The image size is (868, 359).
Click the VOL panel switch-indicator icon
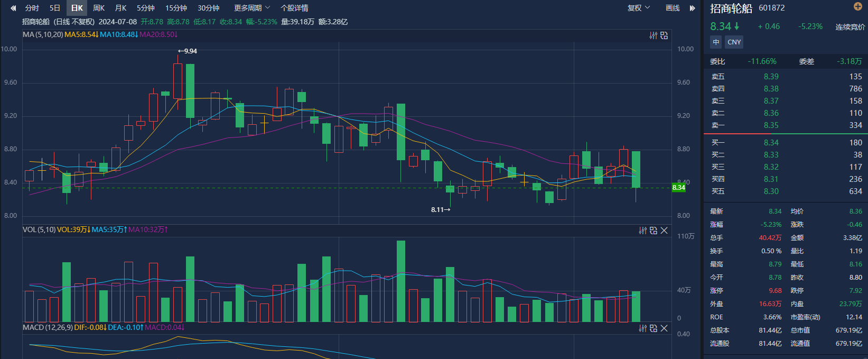pyautogui.click(x=654, y=231)
